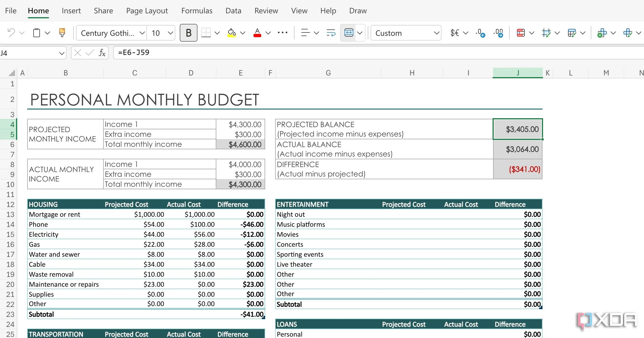
Task: Click the Name Box showing J4
Action: pyautogui.click(x=29, y=53)
